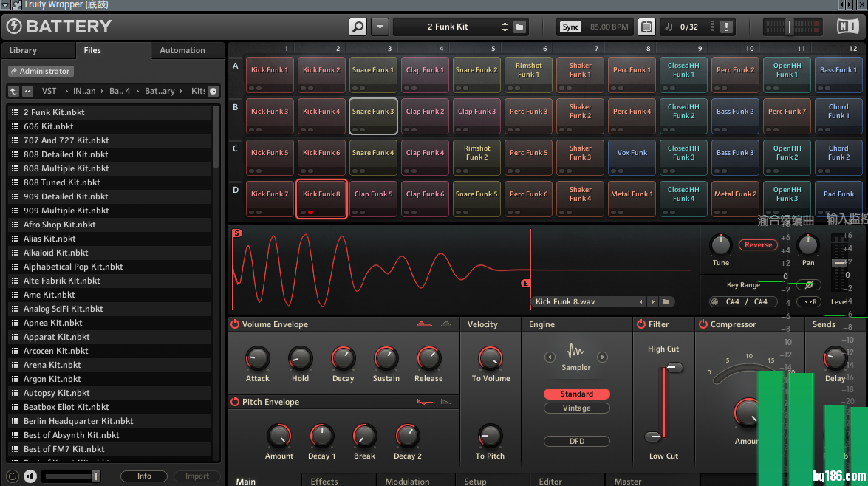This screenshot has height=486, width=868.
Task: Enable the Compressor power switch
Action: pyautogui.click(x=702, y=324)
